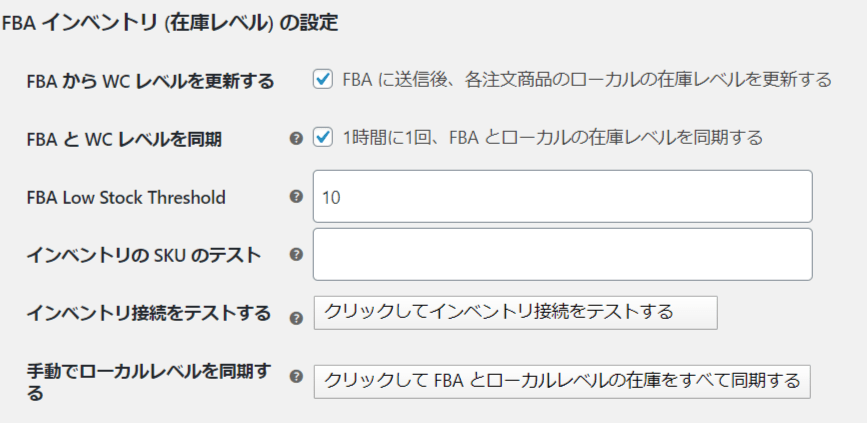Click the empty インベントリの SKU のテスト field
867x423 pixels.
(562, 254)
